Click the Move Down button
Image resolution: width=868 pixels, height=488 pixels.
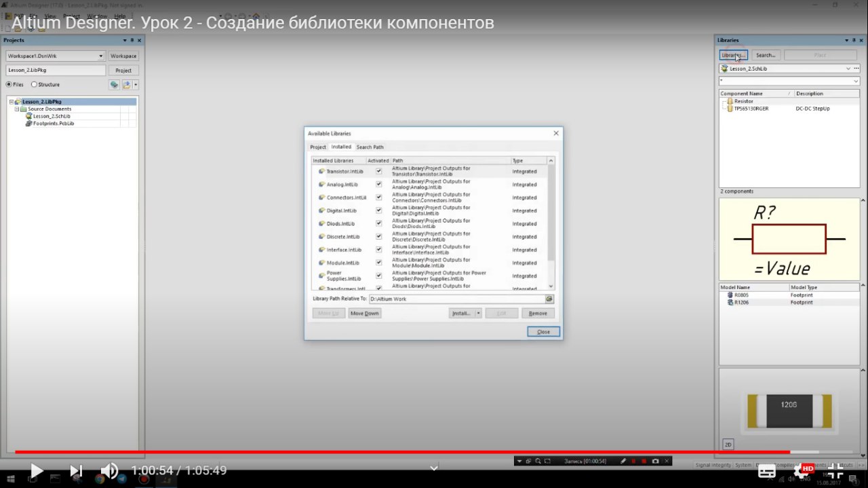pos(365,314)
